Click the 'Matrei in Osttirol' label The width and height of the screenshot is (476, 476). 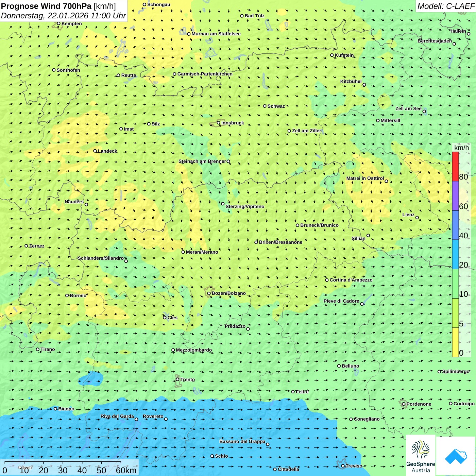click(365, 178)
